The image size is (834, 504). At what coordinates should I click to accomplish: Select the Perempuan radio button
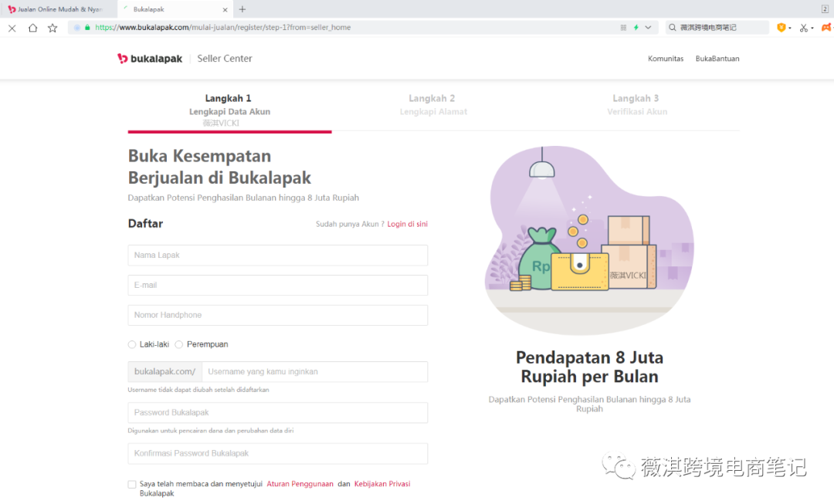tap(179, 344)
